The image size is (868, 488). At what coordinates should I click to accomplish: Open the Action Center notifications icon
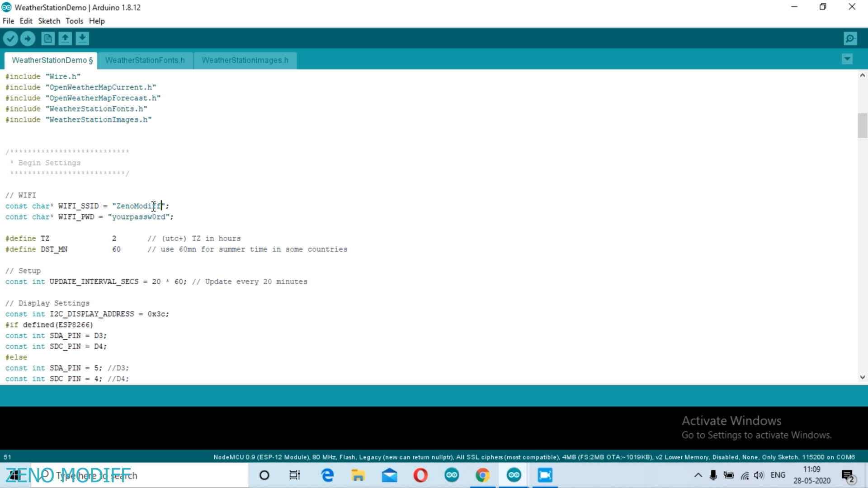848,476
